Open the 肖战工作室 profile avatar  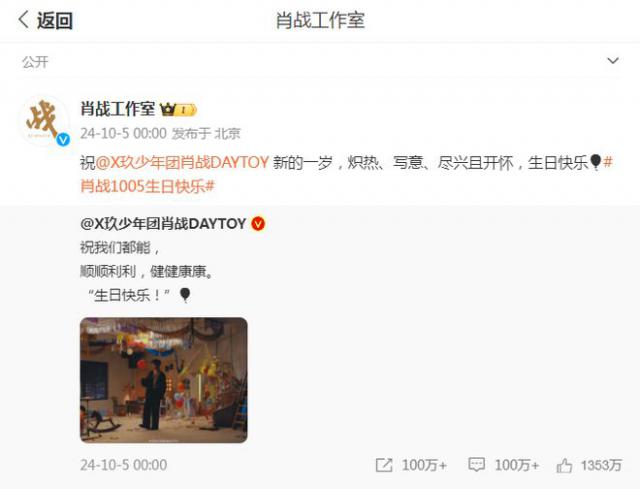(44, 121)
